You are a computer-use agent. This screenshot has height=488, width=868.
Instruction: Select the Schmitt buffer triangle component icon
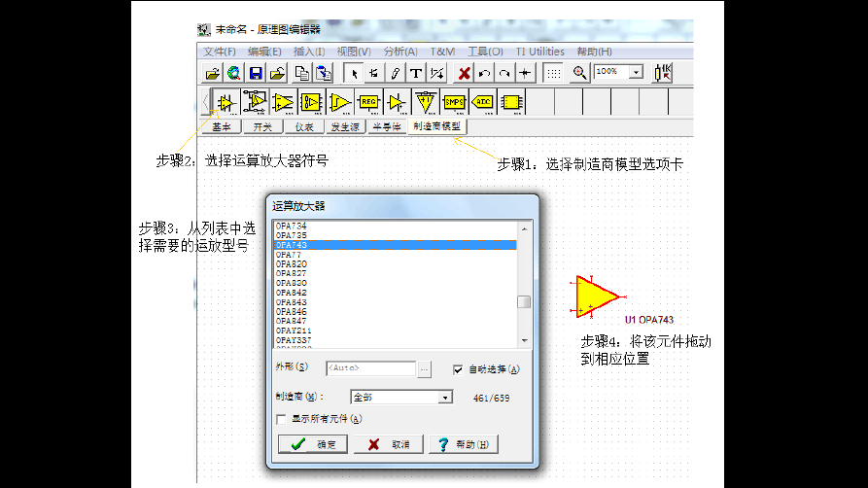click(340, 102)
